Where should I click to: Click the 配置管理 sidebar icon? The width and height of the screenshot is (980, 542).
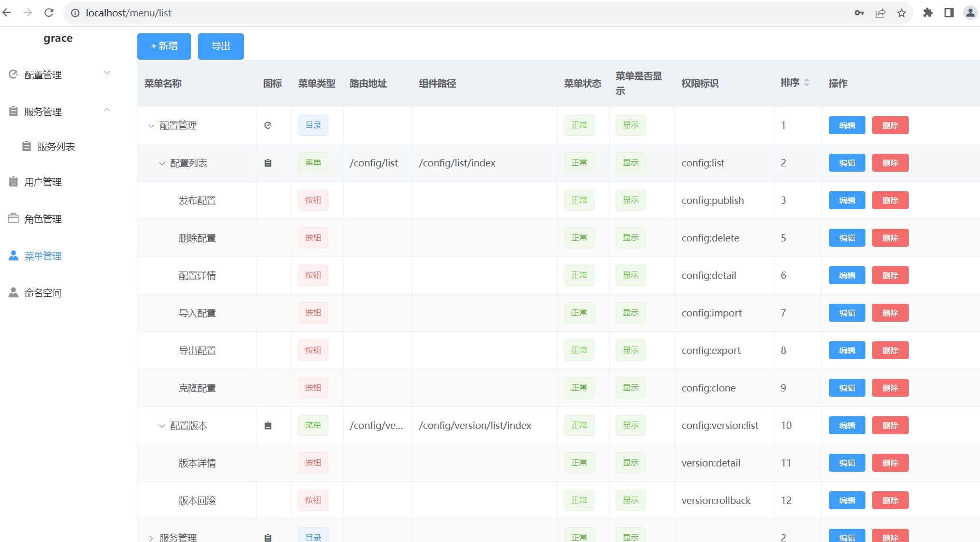coord(13,74)
